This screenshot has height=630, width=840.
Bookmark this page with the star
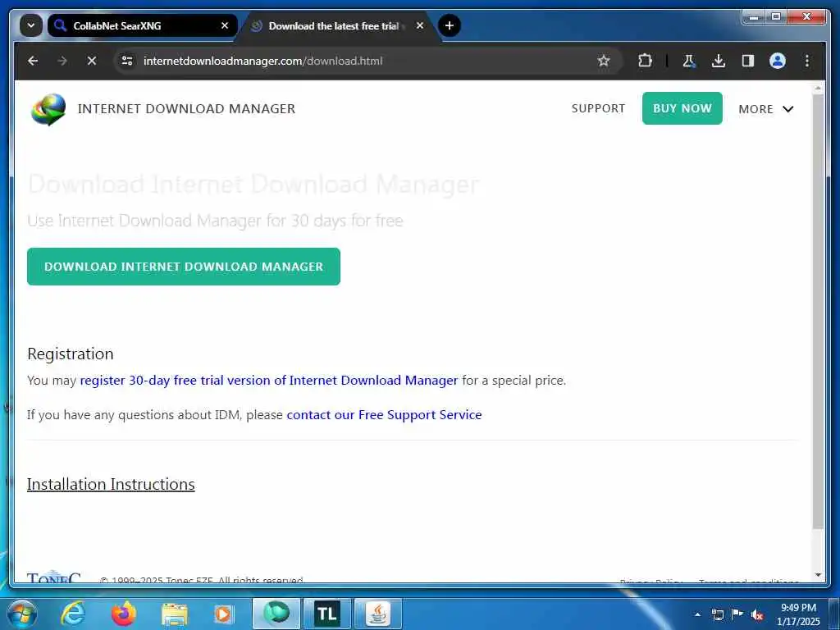click(604, 61)
